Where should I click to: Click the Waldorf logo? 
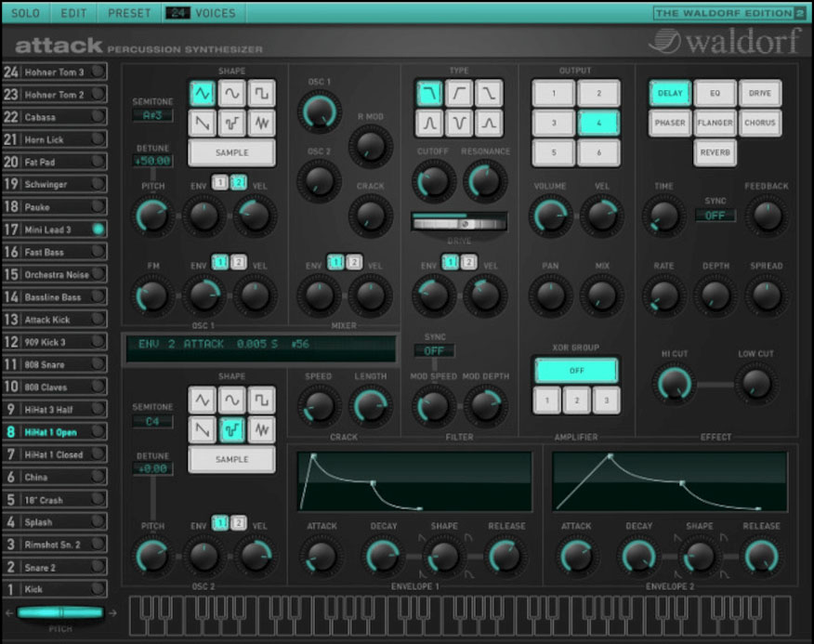coord(726,42)
